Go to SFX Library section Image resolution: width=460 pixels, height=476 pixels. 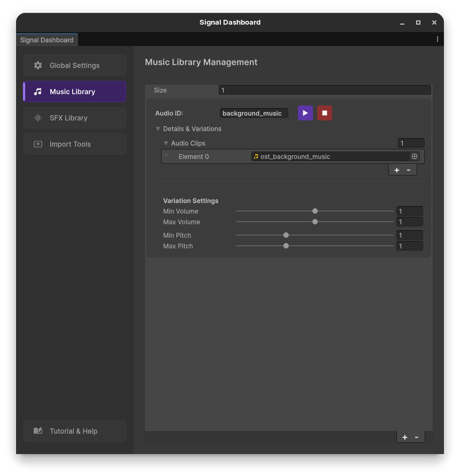[x=74, y=118]
